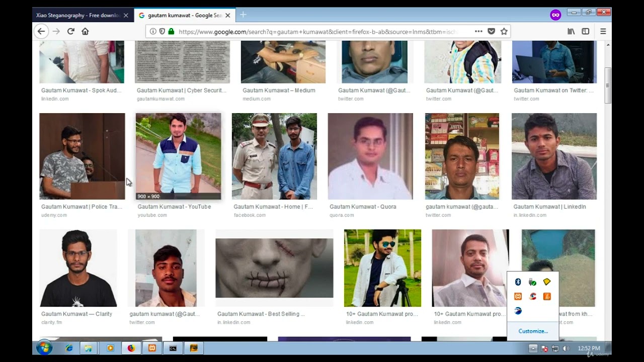This screenshot has width=644, height=362.
Task: Click the orange Java update tray icon
Action: pos(547,297)
